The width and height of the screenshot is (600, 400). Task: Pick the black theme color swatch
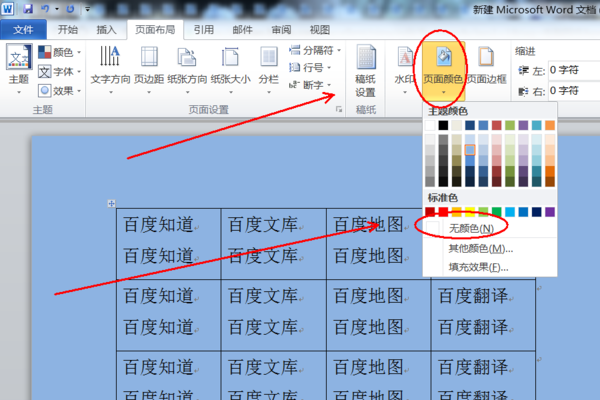pos(443,125)
